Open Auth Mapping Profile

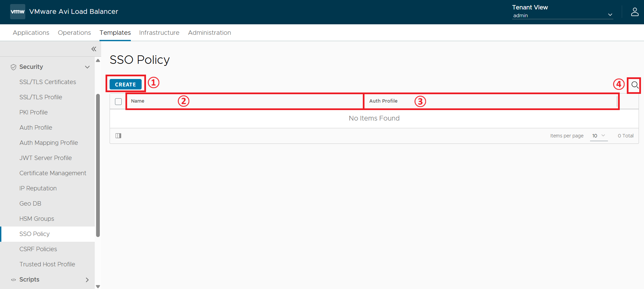tap(49, 143)
